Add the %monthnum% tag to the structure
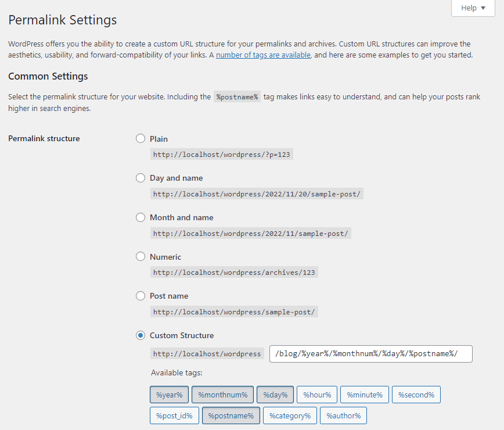Image resolution: width=504 pixels, height=430 pixels. (x=222, y=394)
